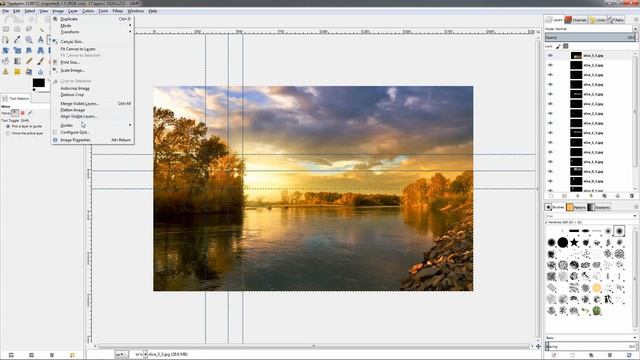This screenshot has width=640, height=360.
Task: Expand the Mode submenu
Action: [93, 25]
